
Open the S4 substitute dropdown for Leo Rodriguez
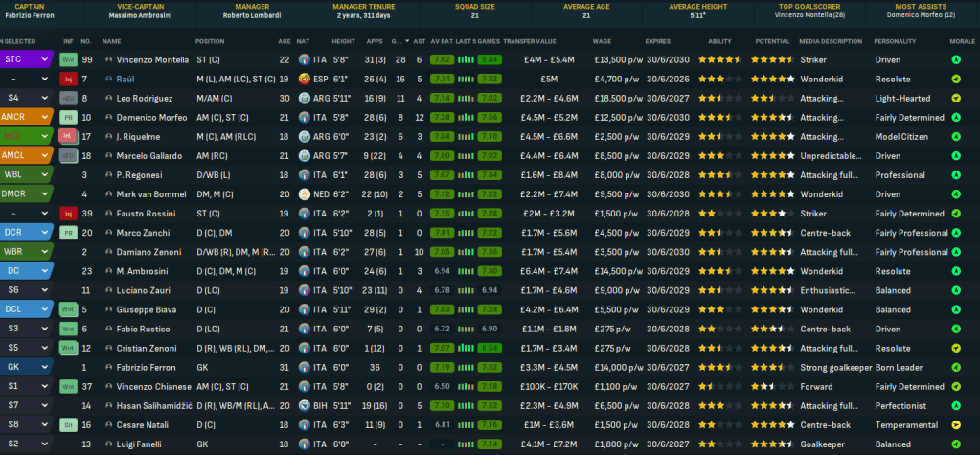tap(43, 98)
